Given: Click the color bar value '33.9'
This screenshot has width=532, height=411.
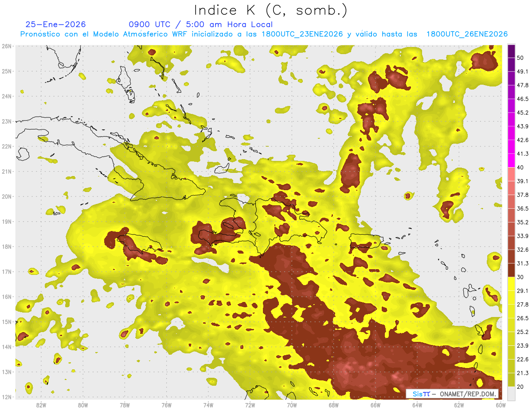Looking at the screenshot, I should (x=522, y=236).
